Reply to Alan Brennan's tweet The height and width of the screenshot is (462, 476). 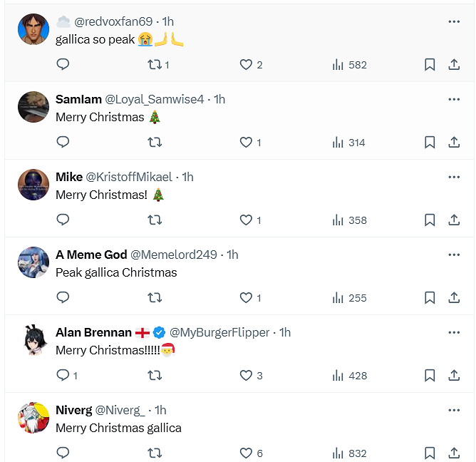coord(63,376)
